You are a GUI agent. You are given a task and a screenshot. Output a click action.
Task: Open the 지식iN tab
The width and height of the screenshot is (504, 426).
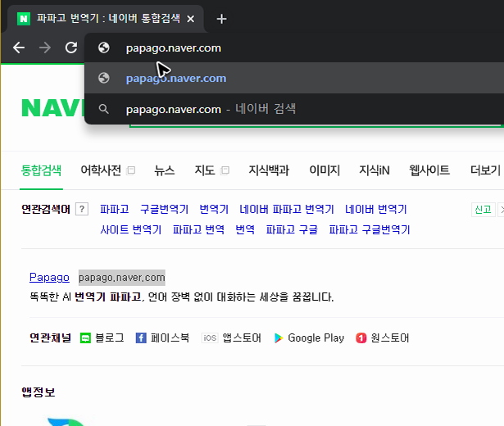[375, 170]
